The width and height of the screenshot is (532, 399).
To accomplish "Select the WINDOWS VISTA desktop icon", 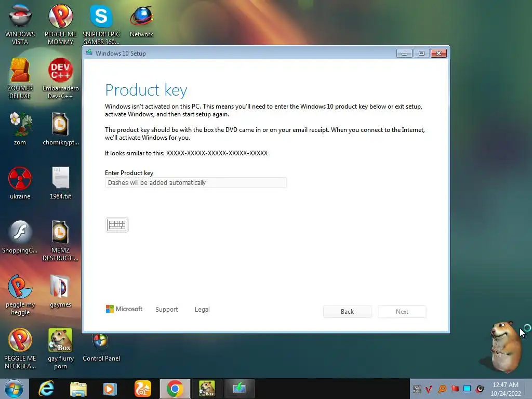I will click(20, 24).
